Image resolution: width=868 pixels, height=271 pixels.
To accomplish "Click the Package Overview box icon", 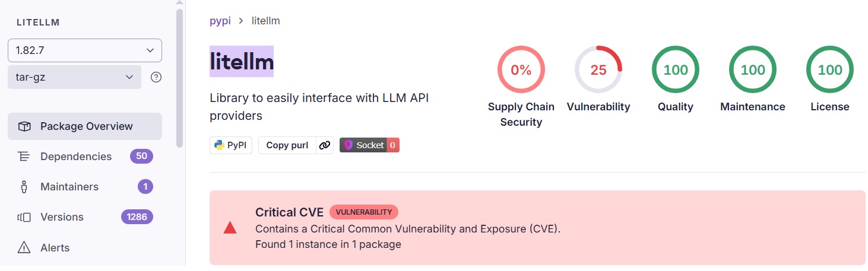I will (24, 126).
